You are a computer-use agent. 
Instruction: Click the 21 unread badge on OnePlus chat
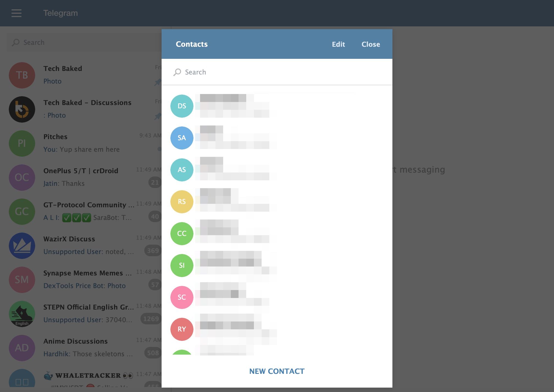tap(155, 183)
